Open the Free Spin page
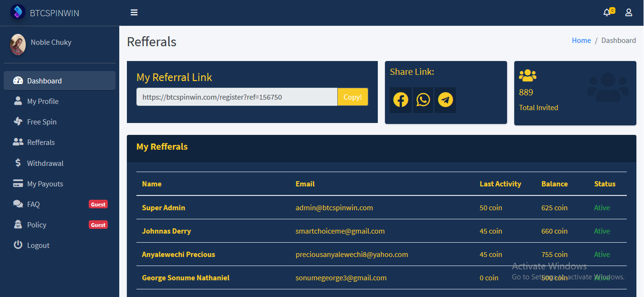644x297 pixels. [x=60, y=122]
